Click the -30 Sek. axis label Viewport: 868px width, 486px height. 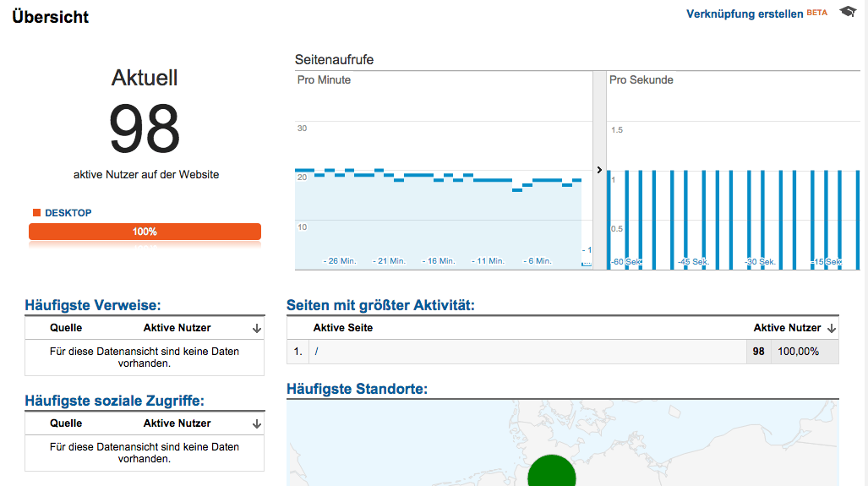point(760,261)
